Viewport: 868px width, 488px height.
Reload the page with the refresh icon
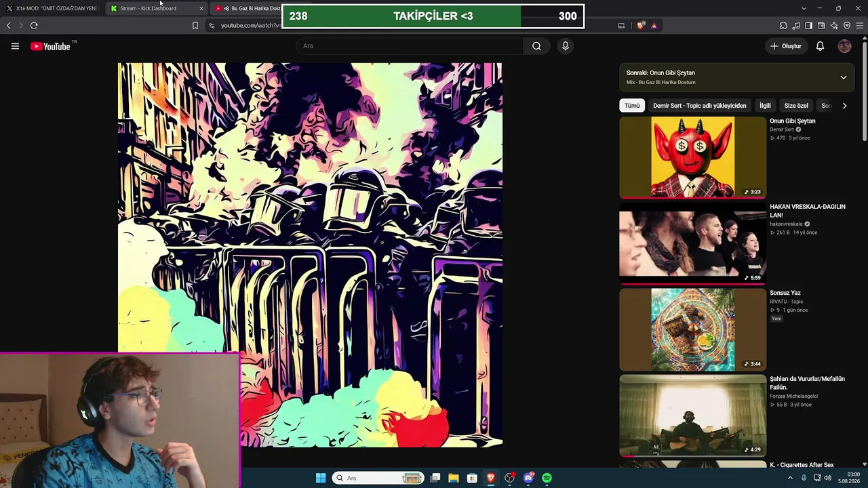[x=34, y=26]
